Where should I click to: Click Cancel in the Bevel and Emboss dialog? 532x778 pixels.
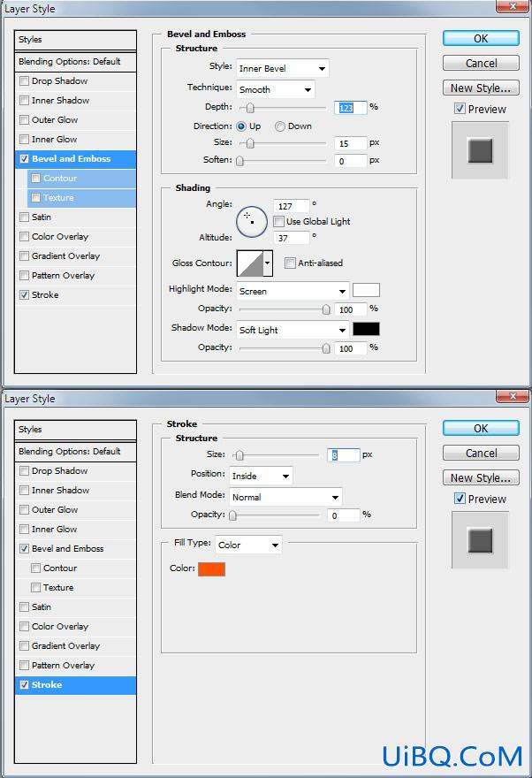(481, 63)
